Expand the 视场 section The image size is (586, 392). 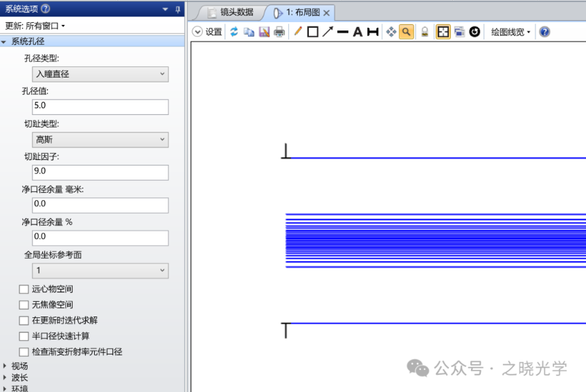point(6,366)
